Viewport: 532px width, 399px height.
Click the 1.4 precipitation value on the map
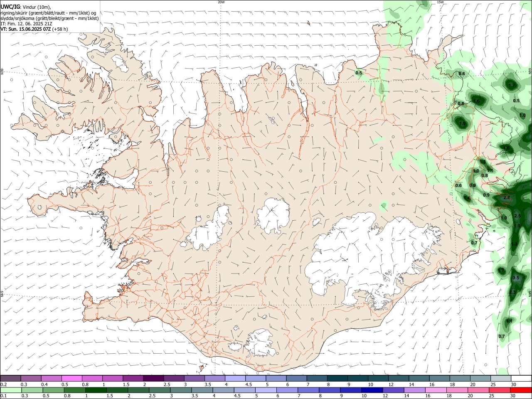point(466,198)
